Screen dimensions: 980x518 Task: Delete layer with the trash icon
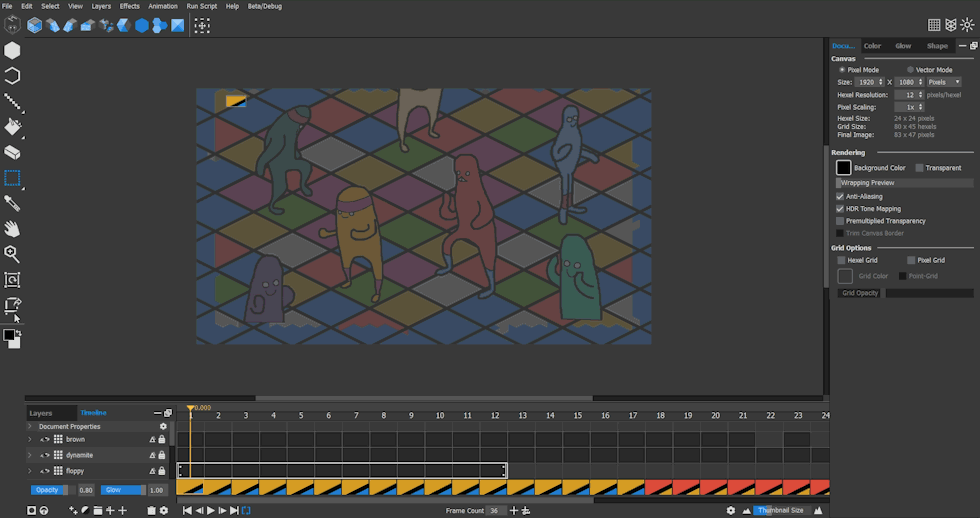(x=151, y=511)
